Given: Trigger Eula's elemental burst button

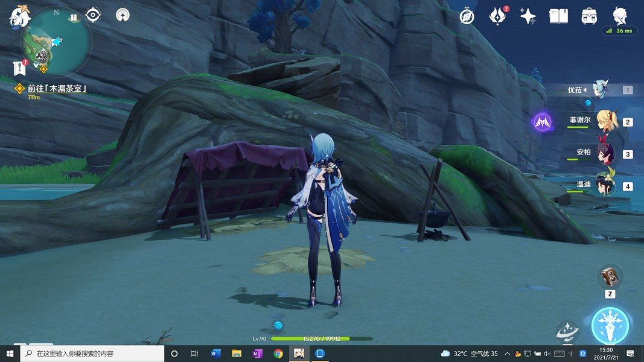Looking at the screenshot, I should (610, 325).
